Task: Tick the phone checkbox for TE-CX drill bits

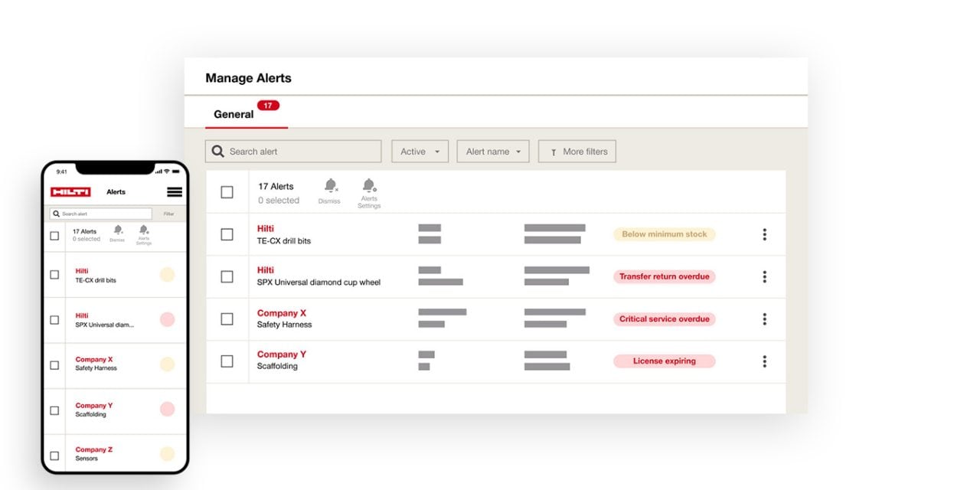Action: [x=54, y=275]
